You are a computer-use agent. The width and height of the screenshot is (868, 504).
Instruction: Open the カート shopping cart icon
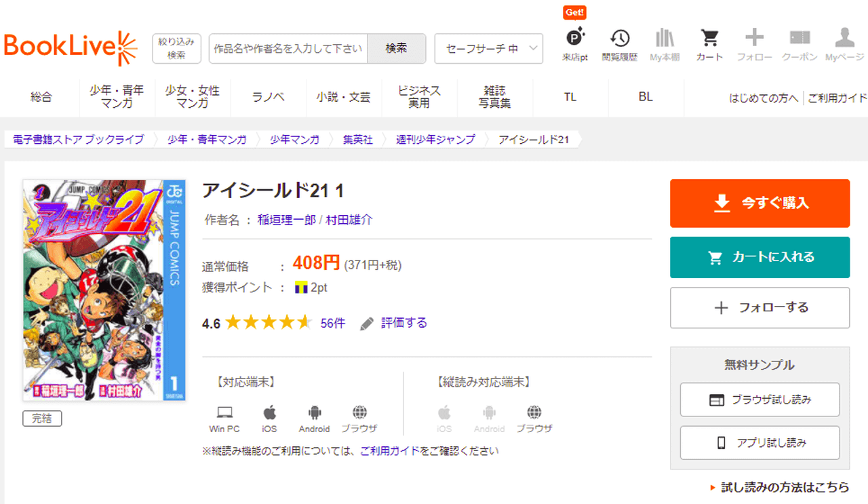[x=709, y=44]
